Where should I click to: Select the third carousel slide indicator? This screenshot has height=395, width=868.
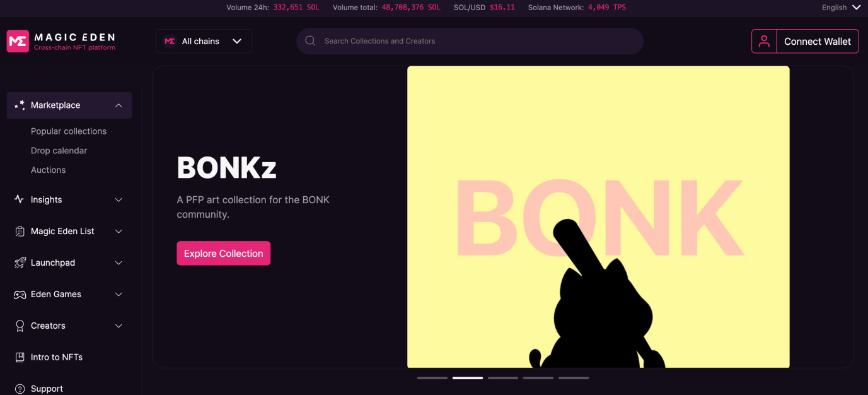click(x=503, y=378)
